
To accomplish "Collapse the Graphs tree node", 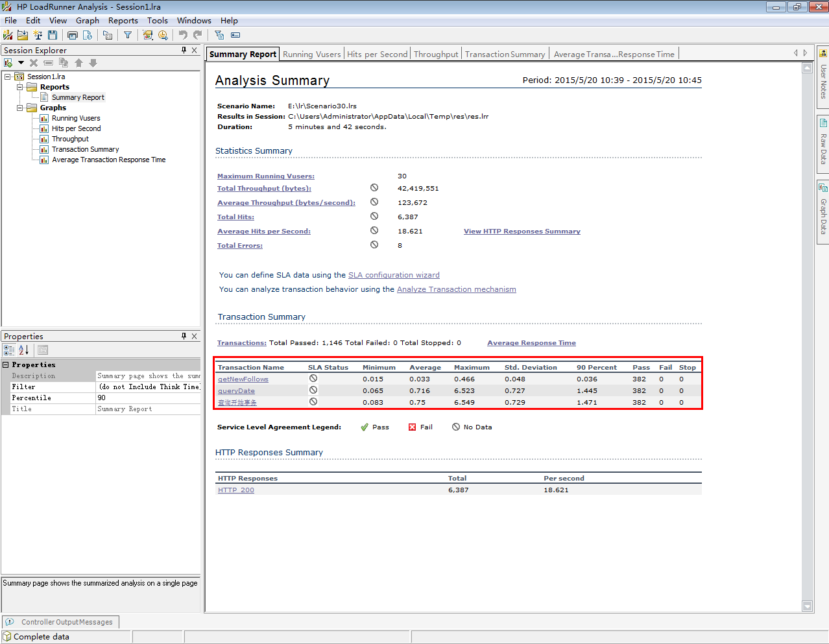I will point(19,108).
